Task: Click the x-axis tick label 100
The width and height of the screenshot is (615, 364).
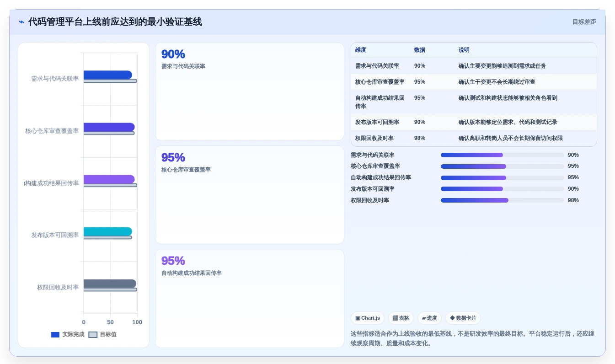Action: (137, 322)
